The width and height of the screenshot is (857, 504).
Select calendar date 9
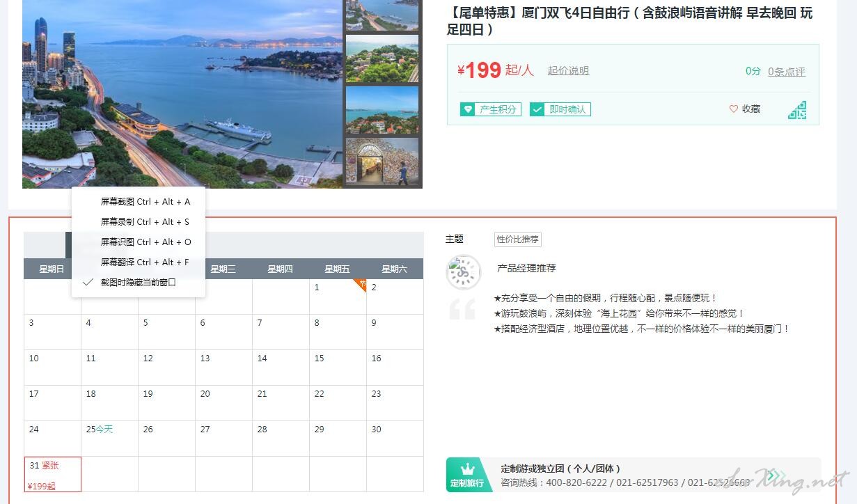[395, 332]
